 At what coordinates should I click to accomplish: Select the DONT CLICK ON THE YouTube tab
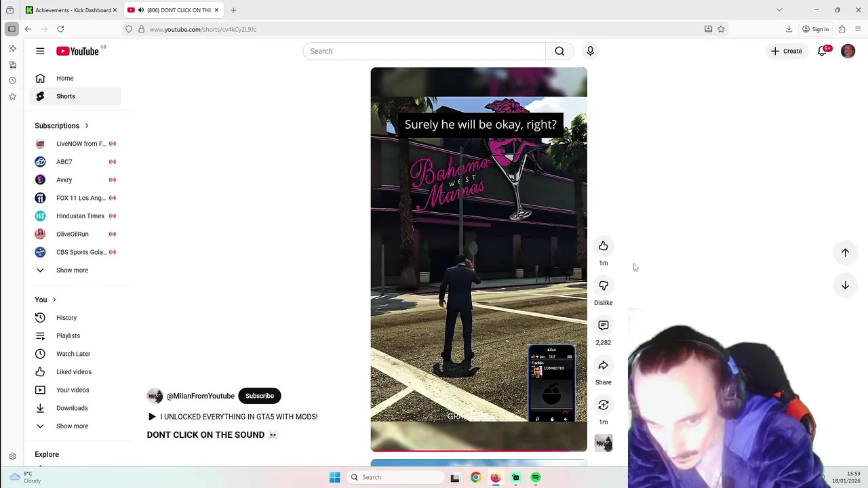click(x=174, y=10)
